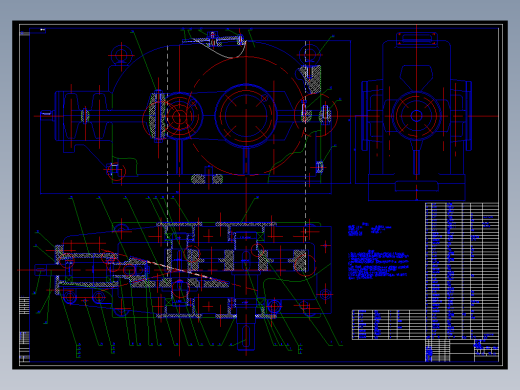Select the output shaft keyway in plan view
Viewport: 520px width, 390px height.
[x=246, y=335]
